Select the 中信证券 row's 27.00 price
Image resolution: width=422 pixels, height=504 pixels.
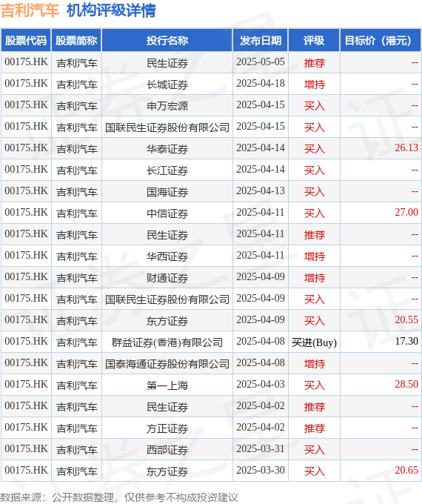click(406, 213)
